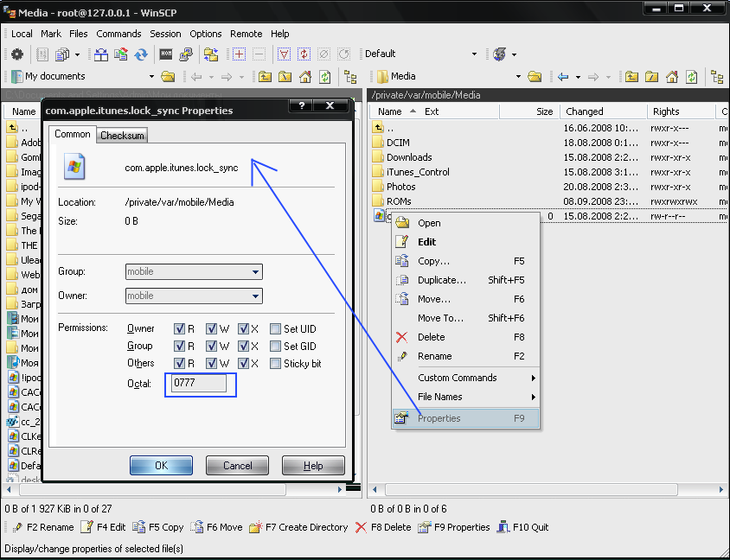Expand the Group dropdown showing mobile
This screenshot has height=560, width=730.
click(255, 272)
